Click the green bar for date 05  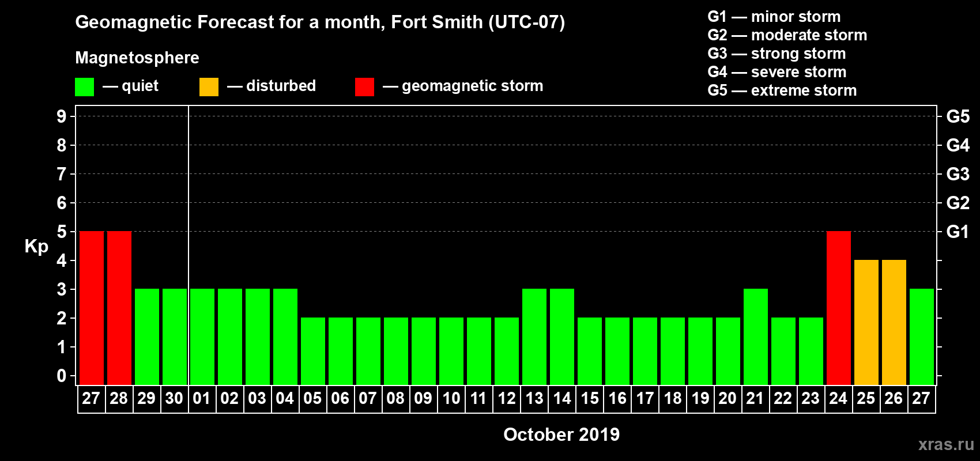coord(313,351)
